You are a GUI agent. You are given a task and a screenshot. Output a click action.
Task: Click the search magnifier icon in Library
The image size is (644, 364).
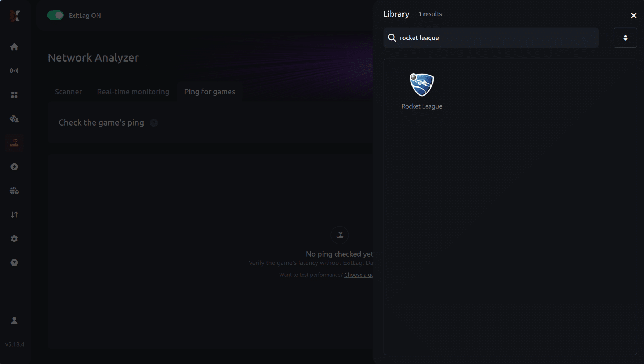[x=392, y=38]
